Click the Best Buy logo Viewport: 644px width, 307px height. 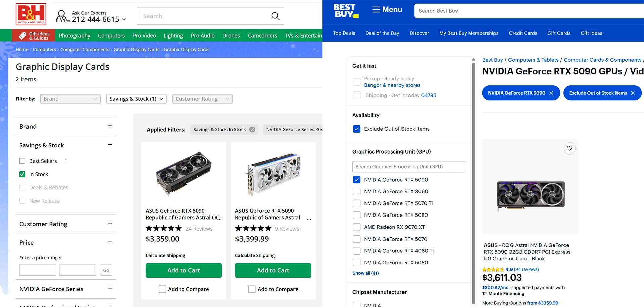345,11
